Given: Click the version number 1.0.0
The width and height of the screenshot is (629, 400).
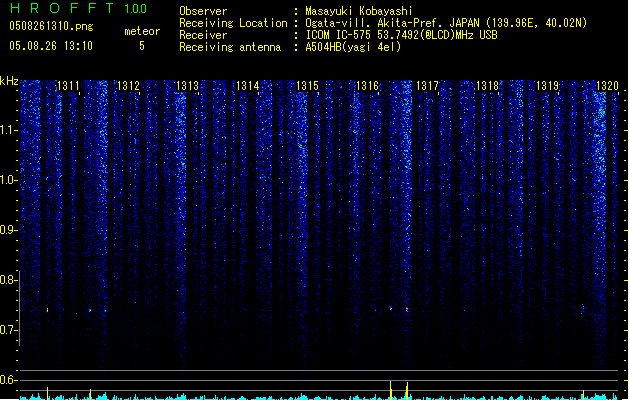Looking at the screenshot, I should [135, 9].
